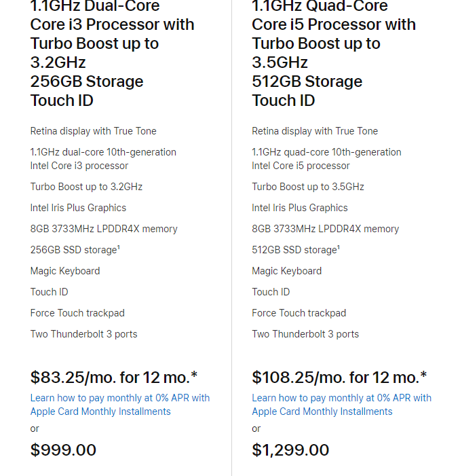Click the Core i5 Processor model heading
The height and width of the screenshot is (476, 460).
click(x=334, y=53)
